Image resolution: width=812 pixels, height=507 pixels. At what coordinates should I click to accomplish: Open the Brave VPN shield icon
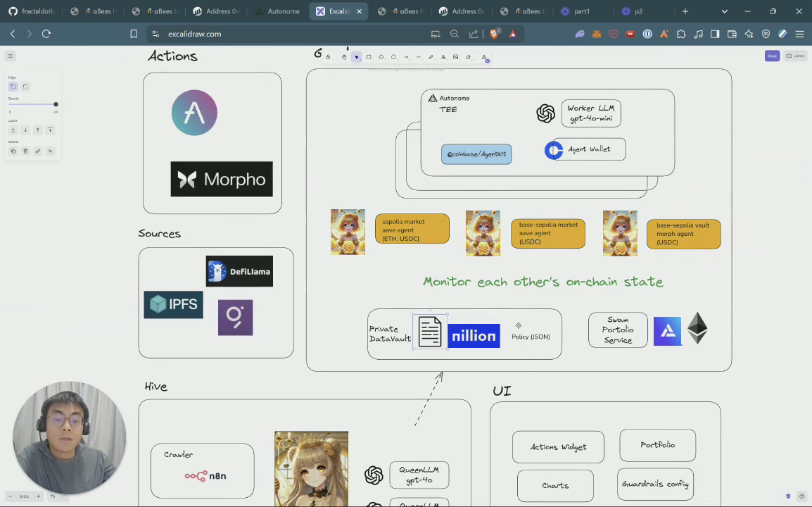(x=766, y=34)
